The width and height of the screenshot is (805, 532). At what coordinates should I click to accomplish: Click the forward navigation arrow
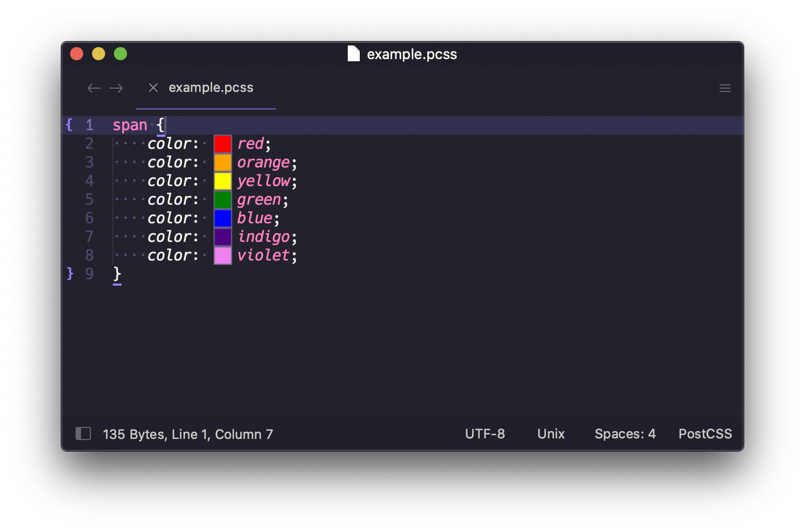pyautogui.click(x=116, y=88)
